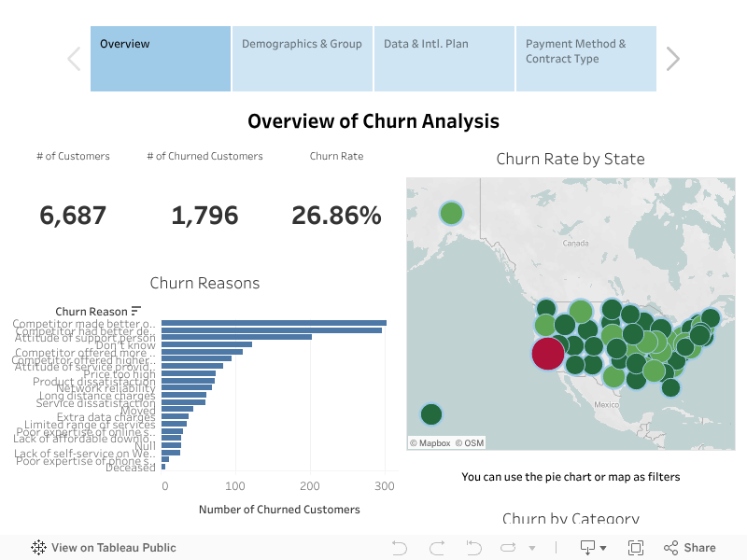Image resolution: width=747 pixels, height=560 pixels.
Task: Go to next story point arrow
Action: tap(672, 59)
